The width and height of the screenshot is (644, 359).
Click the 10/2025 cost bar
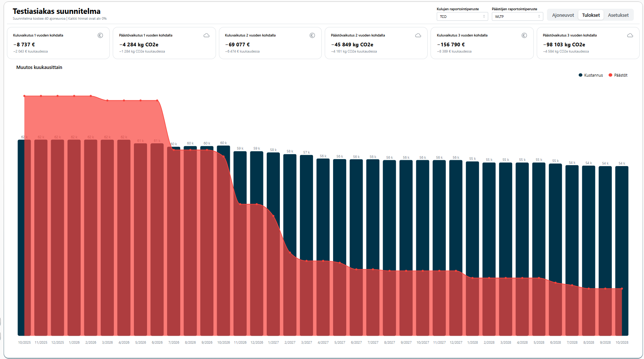[21, 237]
